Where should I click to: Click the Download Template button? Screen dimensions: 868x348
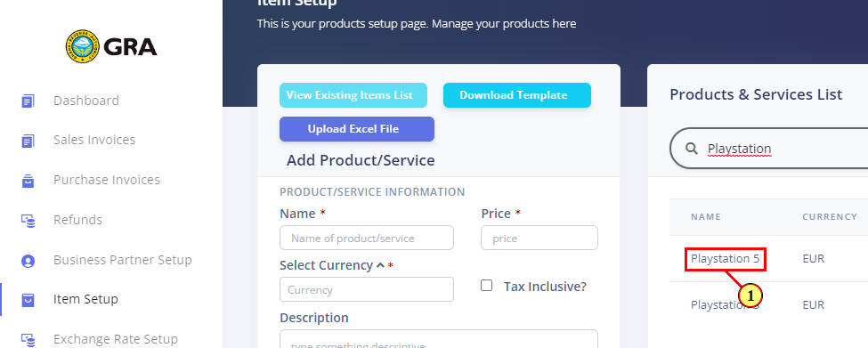pyautogui.click(x=517, y=95)
